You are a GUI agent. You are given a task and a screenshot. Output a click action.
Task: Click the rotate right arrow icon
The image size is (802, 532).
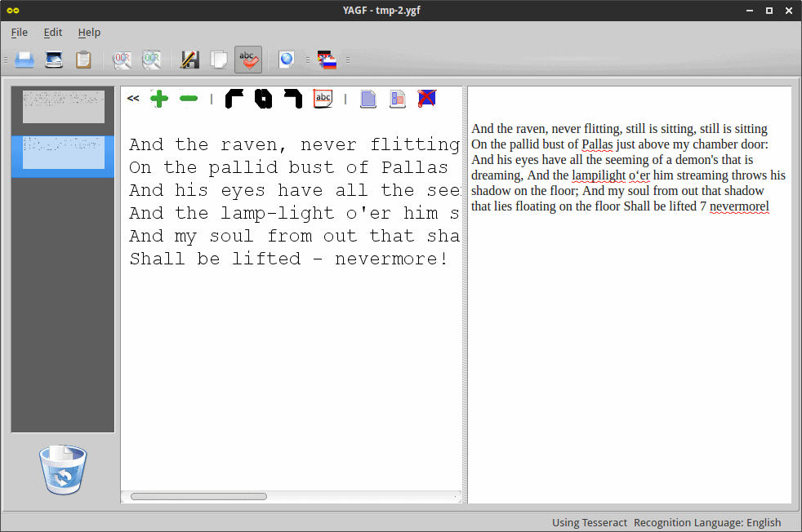click(293, 99)
